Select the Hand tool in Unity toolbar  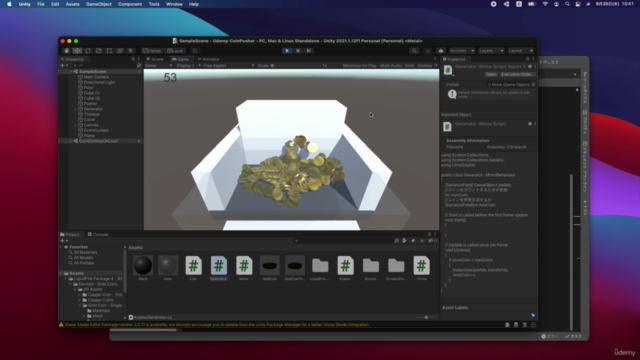point(67,51)
